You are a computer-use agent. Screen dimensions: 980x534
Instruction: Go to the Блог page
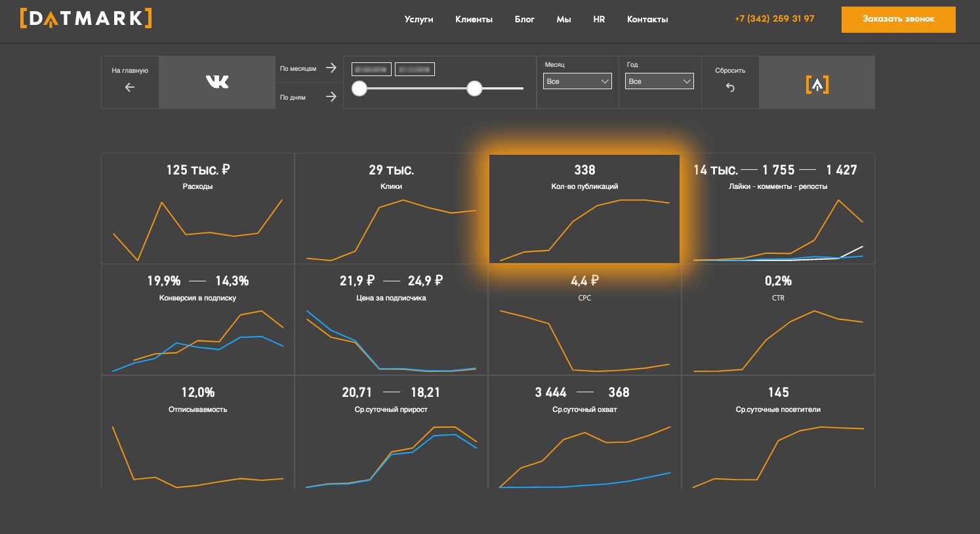coord(524,20)
